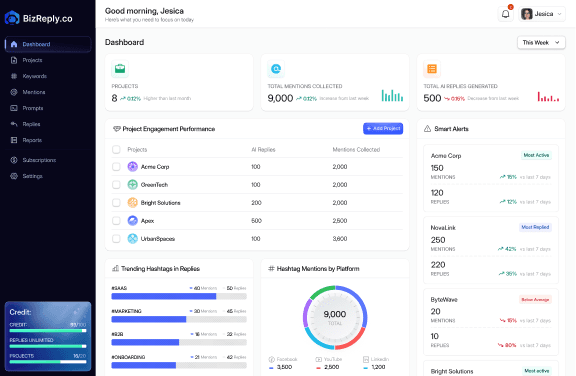Screen dimensions: 576x376
Task: Click the Smart Alerts warning triangle icon
Action: [x=427, y=129]
